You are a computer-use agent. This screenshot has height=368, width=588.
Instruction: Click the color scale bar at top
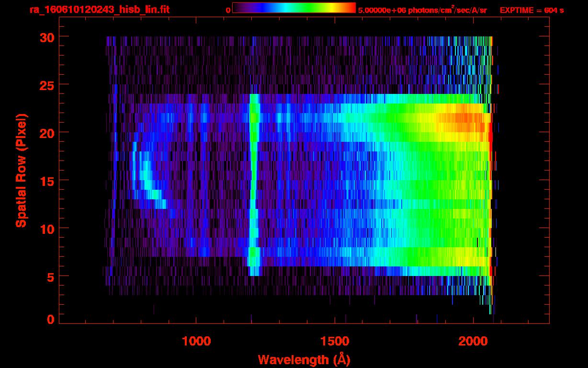coord(294,8)
